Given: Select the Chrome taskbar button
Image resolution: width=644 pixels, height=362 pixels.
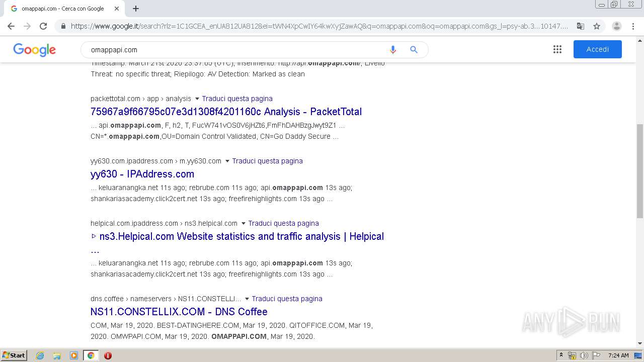Looking at the screenshot, I should pos(91,355).
